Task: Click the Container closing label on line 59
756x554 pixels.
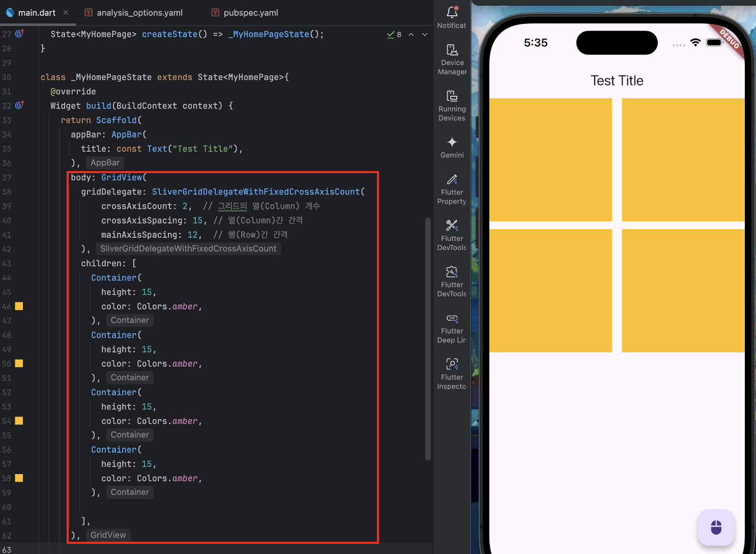Action: click(x=130, y=492)
